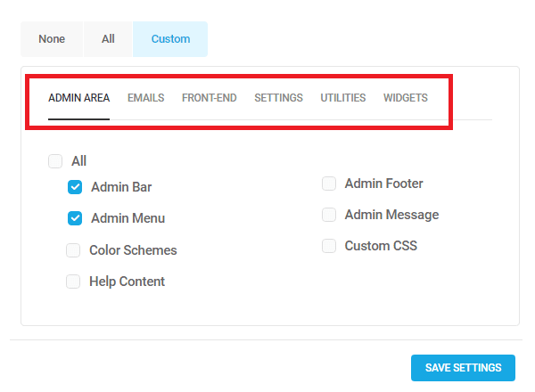Click the Color Schemes label text

133,250
